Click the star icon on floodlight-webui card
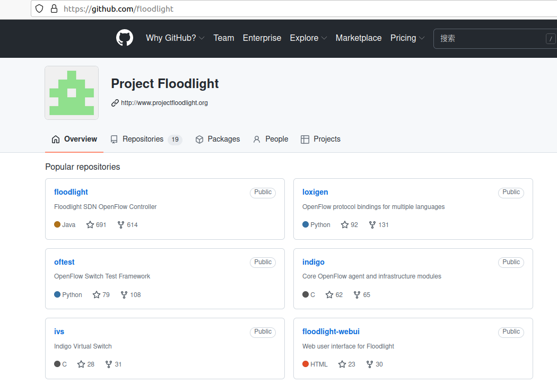 pyautogui.click(x=342, y=364)
